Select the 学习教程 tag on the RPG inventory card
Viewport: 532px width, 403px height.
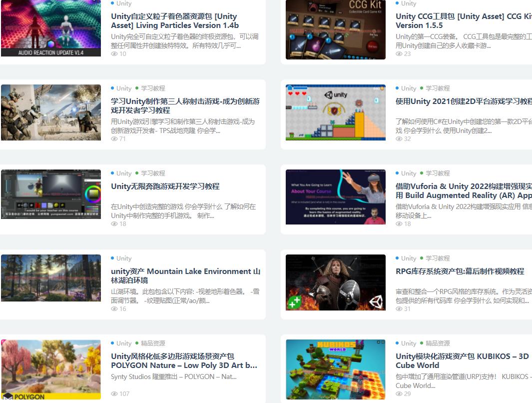pos(438,258)
